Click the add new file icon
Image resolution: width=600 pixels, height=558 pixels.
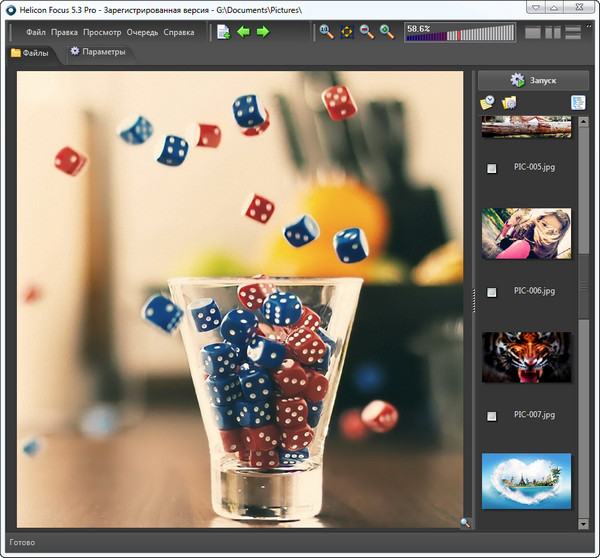tap(223, 32)
